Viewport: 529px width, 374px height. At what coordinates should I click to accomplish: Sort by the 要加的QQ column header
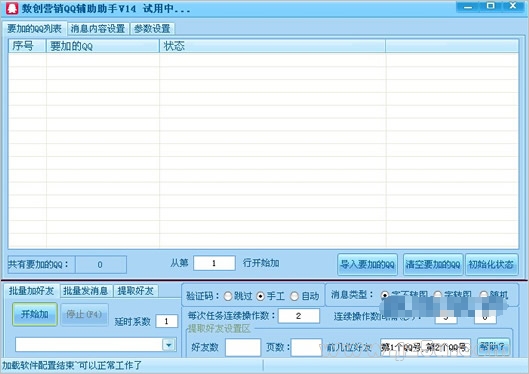103,46
